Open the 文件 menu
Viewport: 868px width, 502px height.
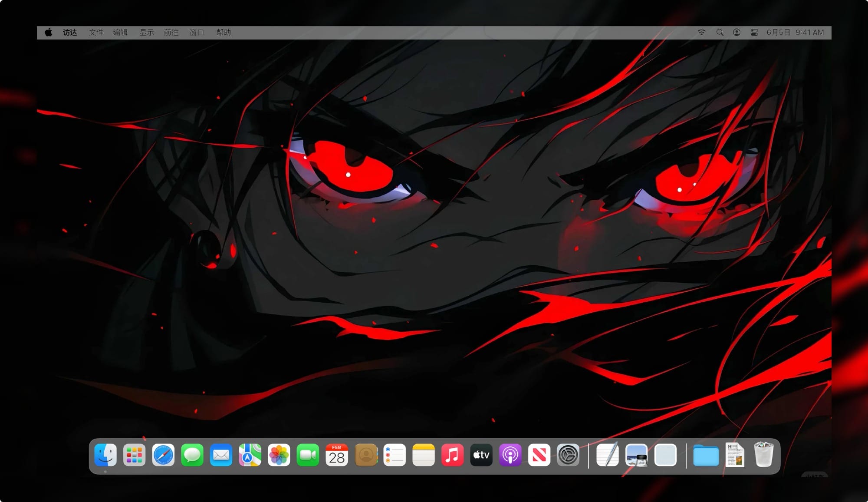[x=96, y=33]
